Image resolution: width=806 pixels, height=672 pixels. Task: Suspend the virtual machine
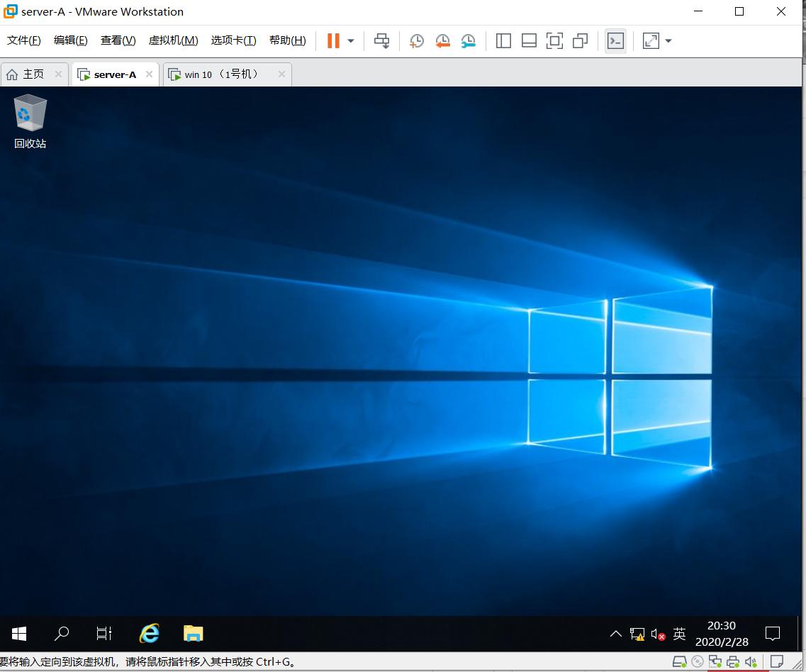pyautogui.click(x=332, y=40)
